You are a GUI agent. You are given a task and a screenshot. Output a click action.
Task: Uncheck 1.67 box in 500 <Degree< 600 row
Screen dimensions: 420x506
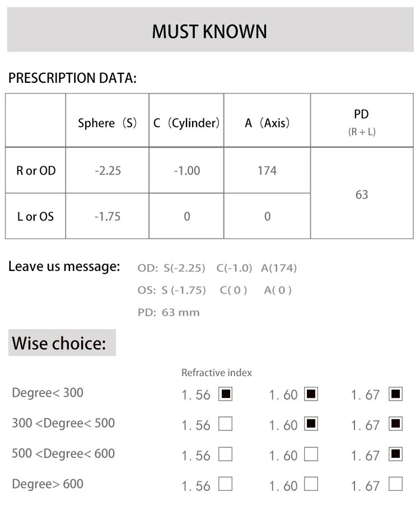(x=395, y=454)
